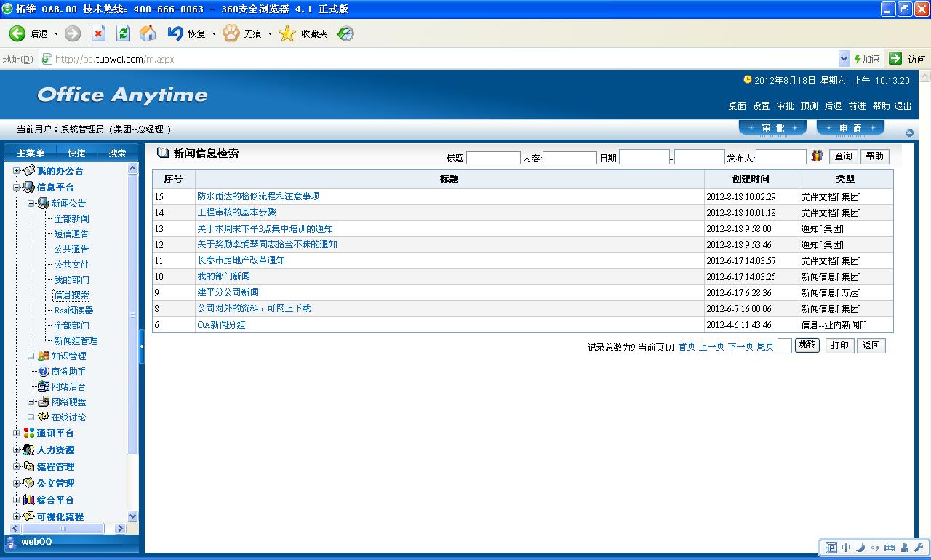
Task: Switch to the 搜索 sidebar tab
Action: tap(117, 153)
